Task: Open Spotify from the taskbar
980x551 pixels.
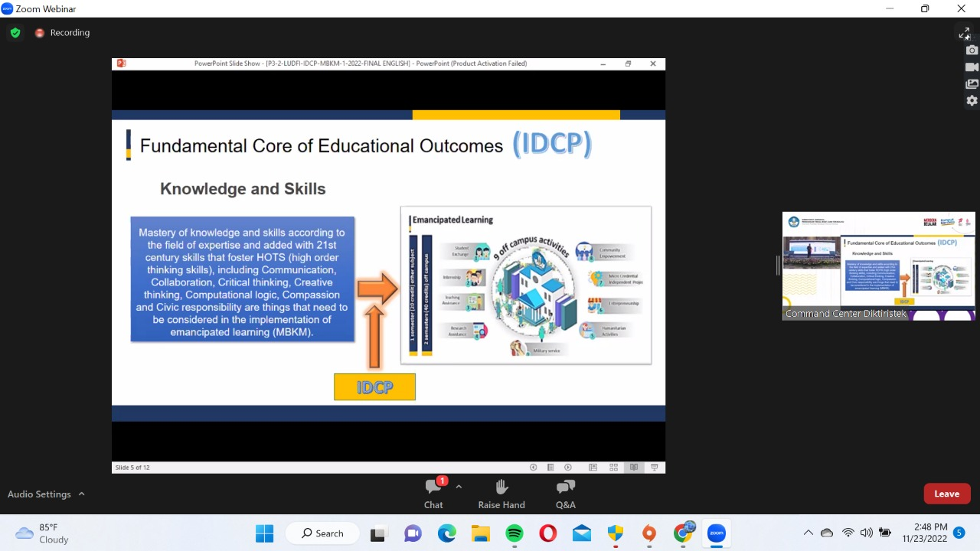Action: click(514, 533)
